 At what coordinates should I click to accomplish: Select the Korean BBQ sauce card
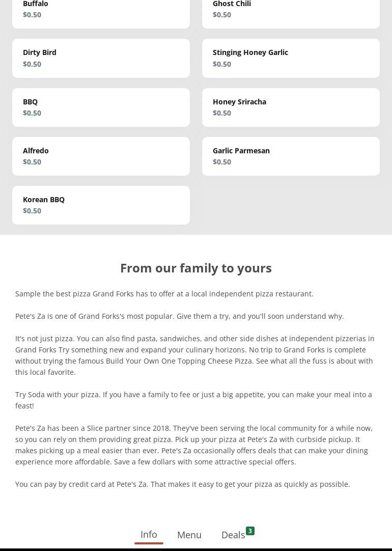click(x=101, y=205)
